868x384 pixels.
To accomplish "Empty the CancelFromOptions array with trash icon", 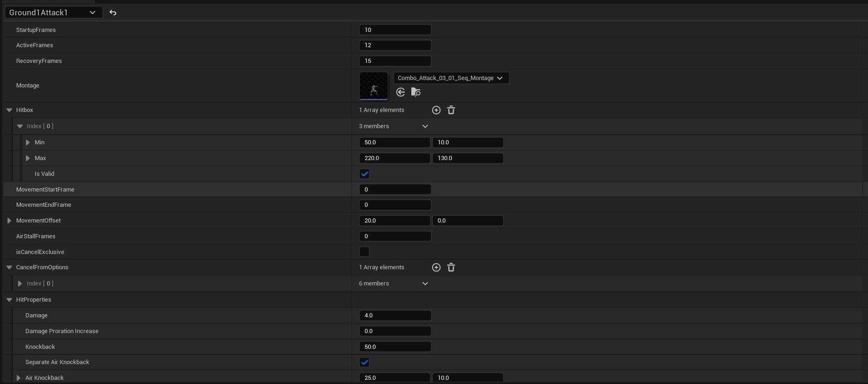I will (x=451, y=267).
